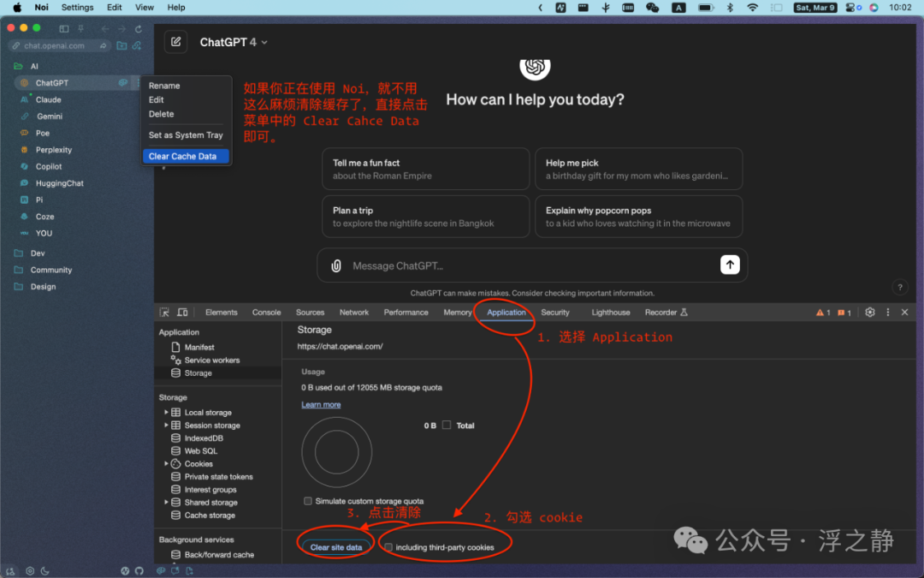Check the Simulate custom storage quota checkbox

click(308, 501)
